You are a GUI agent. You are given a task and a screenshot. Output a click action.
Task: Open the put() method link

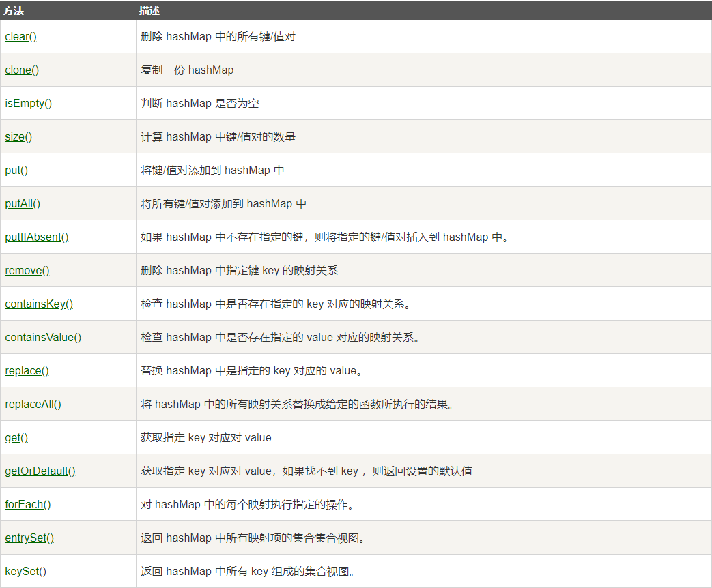[17, 170]
